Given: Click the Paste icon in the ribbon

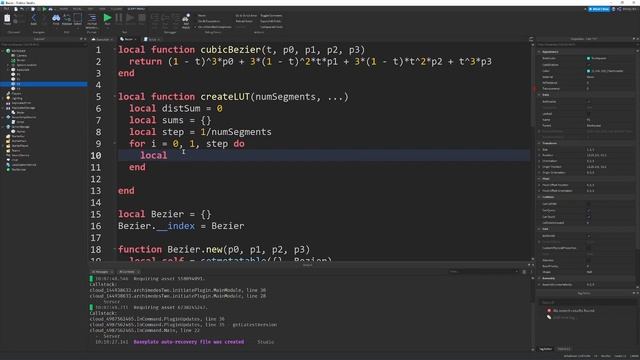Looking at the screenshot, I should click(7, 18).
